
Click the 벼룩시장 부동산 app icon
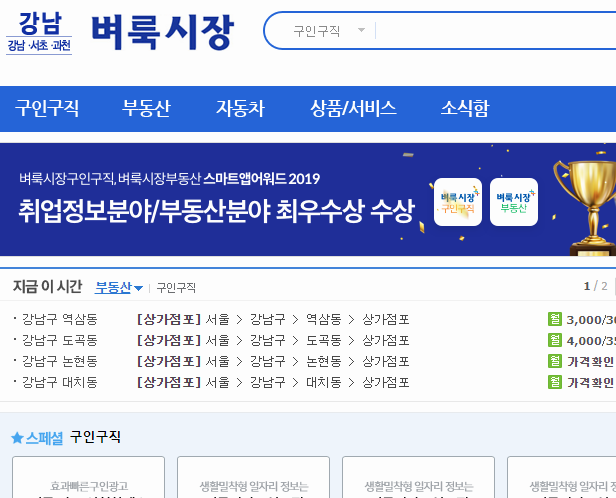[x=514, y=202]
